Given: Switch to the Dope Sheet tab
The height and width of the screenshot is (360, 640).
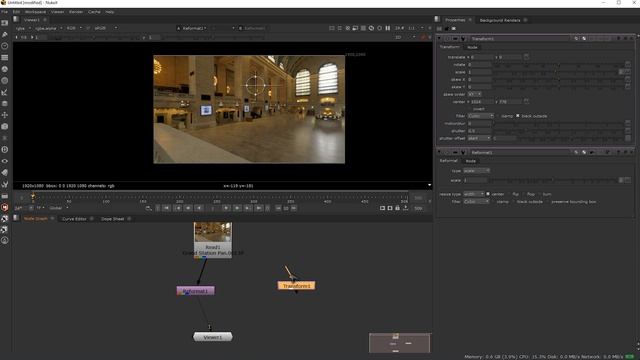Looking at the screenshot, I should [112, 219].
